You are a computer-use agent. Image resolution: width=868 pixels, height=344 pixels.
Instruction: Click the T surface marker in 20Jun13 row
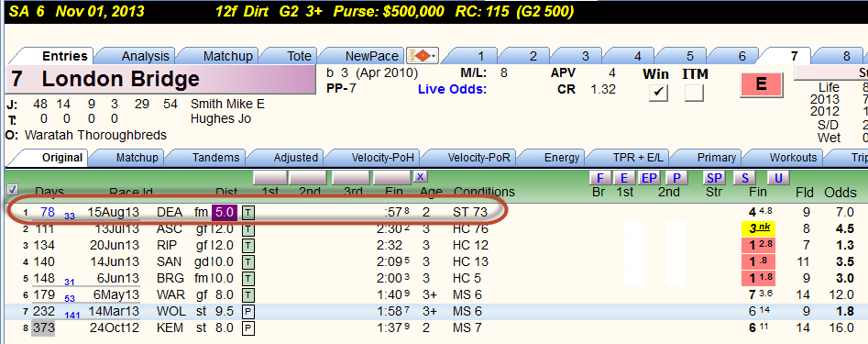pyautogui.click(x=248, y=246)
